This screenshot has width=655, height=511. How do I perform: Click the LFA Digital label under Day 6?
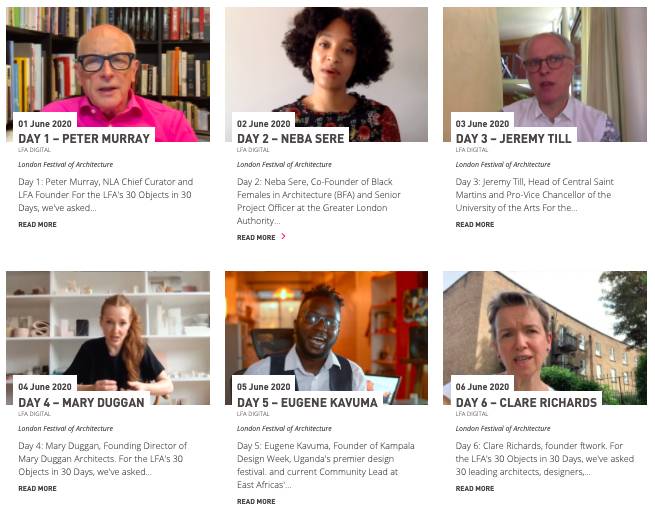tap(472, 413)
